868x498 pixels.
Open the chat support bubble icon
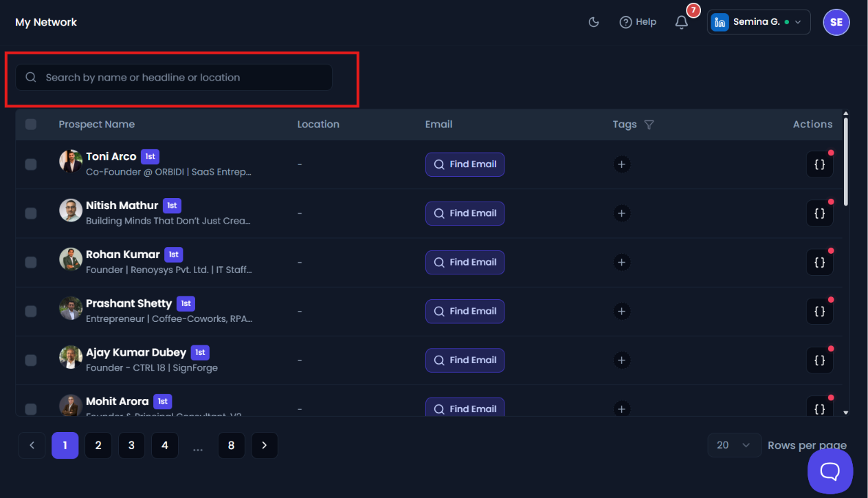click(x=830, y=471)
